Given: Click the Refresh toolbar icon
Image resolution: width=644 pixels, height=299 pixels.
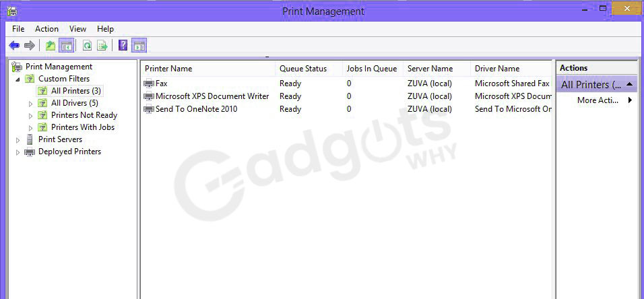Looking at the screenshot, I should (87, 46).
